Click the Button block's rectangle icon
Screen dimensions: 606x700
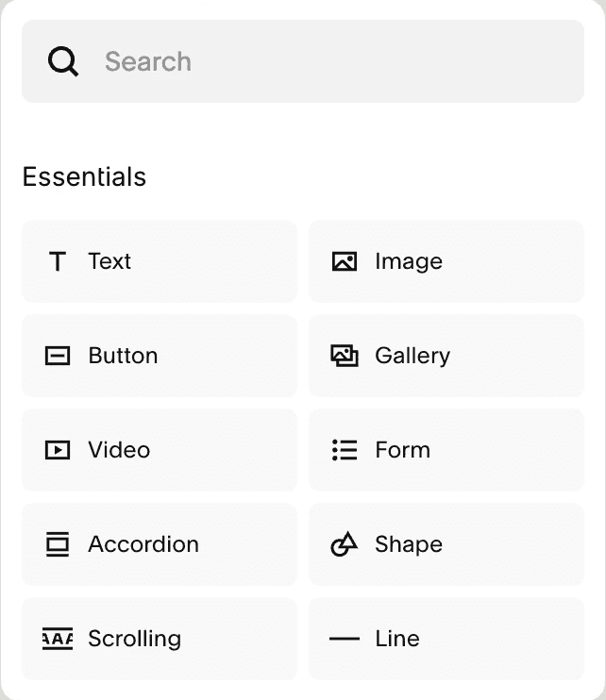point(58,356)
